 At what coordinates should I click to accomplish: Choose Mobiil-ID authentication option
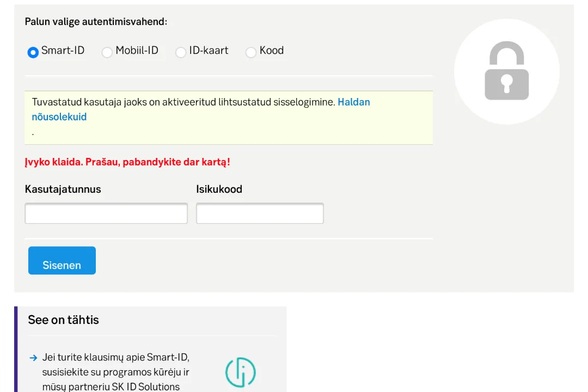pos(107,52)
